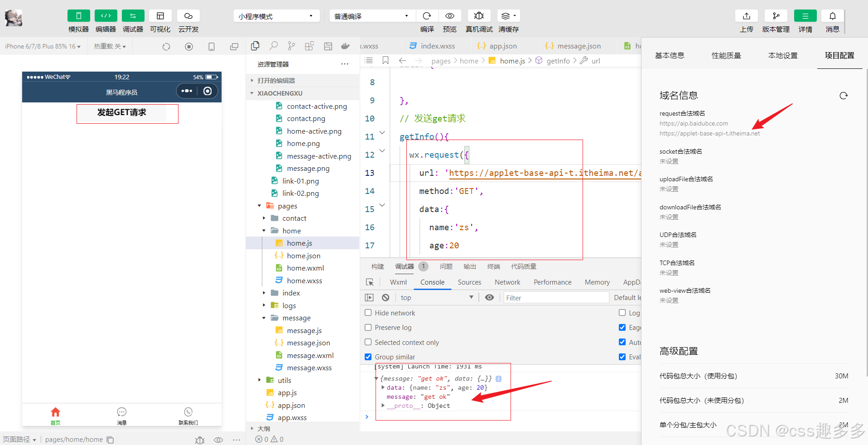The image size is (868, 445).
Task: Expand the 大纲 outline section
Action: point(303,428)
